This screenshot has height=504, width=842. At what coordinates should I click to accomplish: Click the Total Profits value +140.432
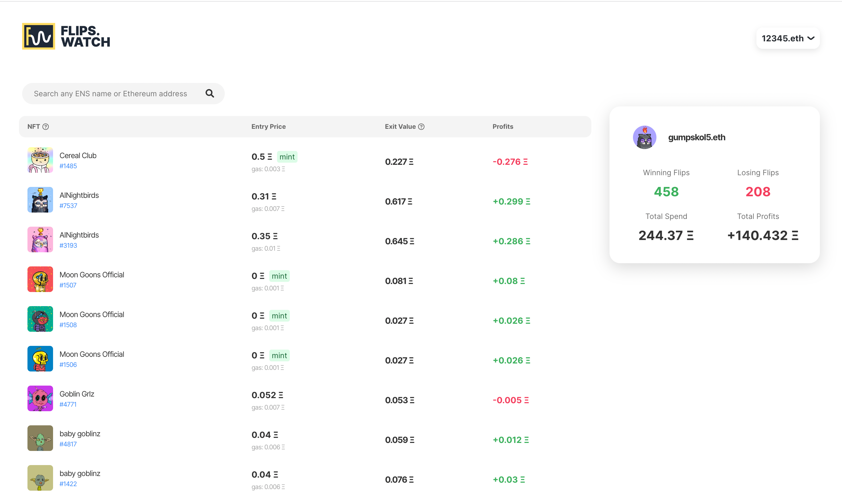point(763,236)
